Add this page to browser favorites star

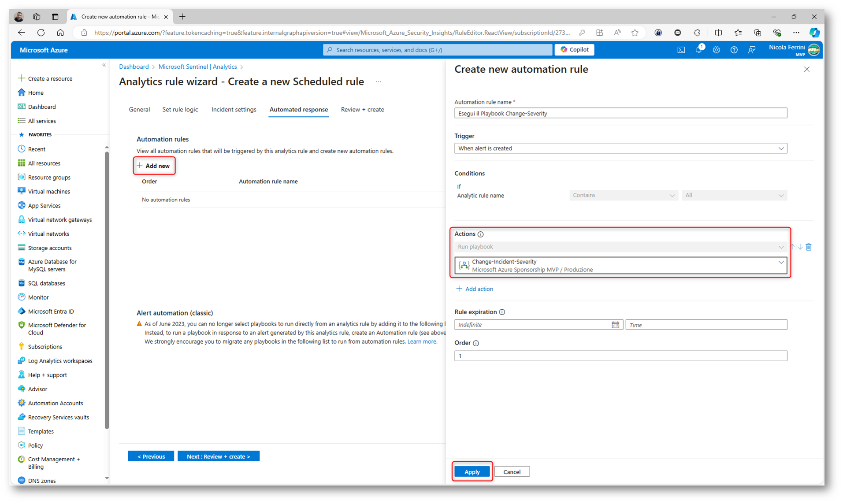click(635, 33)
